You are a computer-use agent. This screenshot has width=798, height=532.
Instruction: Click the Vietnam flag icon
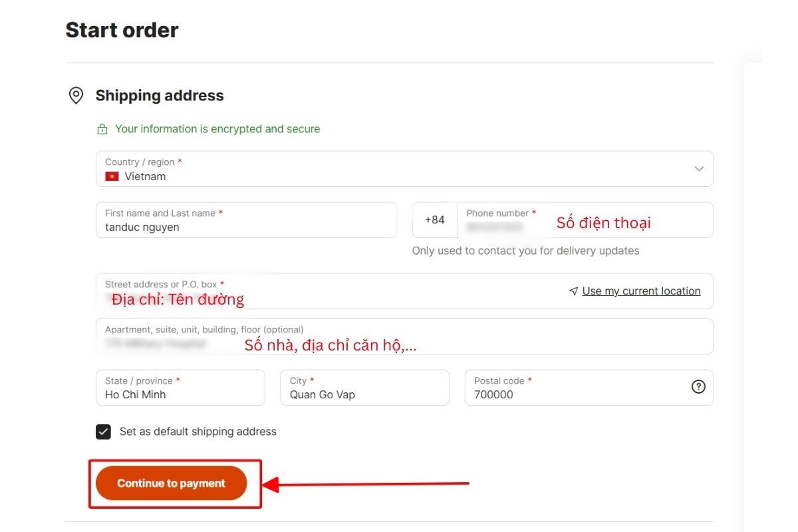(x=111, y=176)
